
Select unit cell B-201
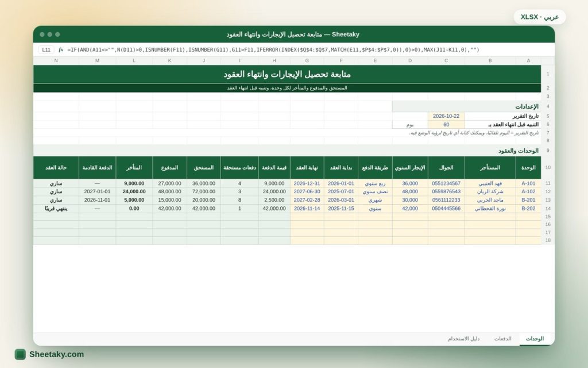(x=528, y=200)
